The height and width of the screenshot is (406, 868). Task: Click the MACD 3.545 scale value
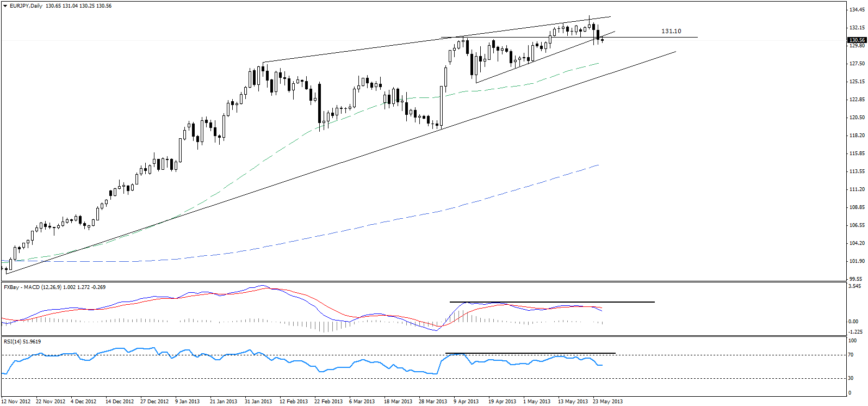(855, 286)
